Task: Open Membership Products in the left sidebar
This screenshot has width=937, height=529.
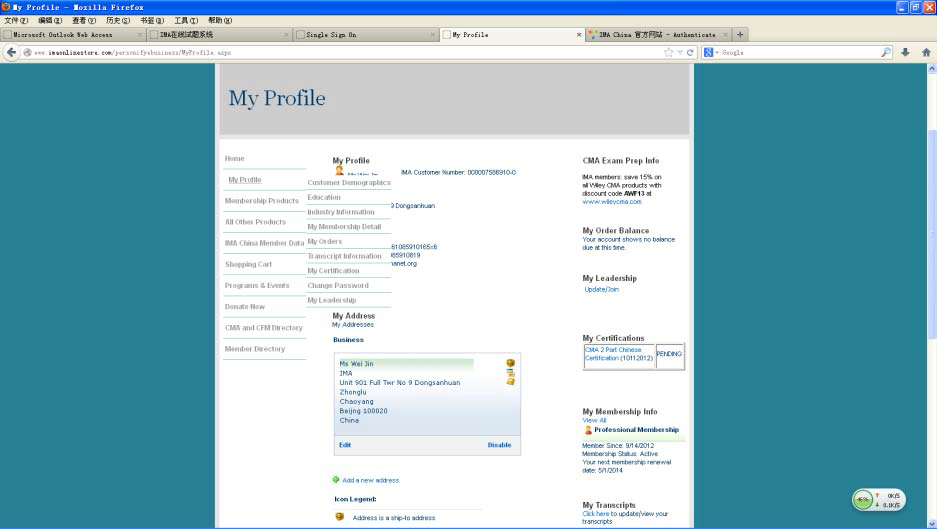Action: [261, 201]
